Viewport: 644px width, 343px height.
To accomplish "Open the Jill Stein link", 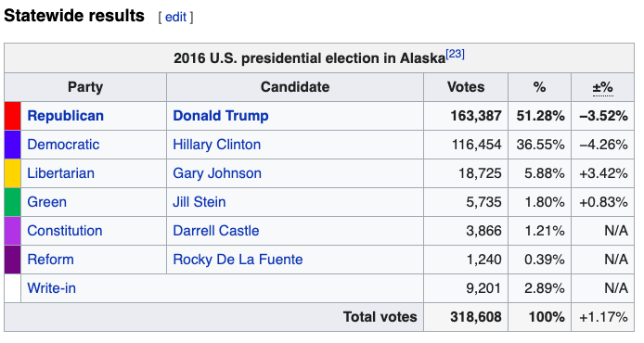I will [x=200, y=202].
